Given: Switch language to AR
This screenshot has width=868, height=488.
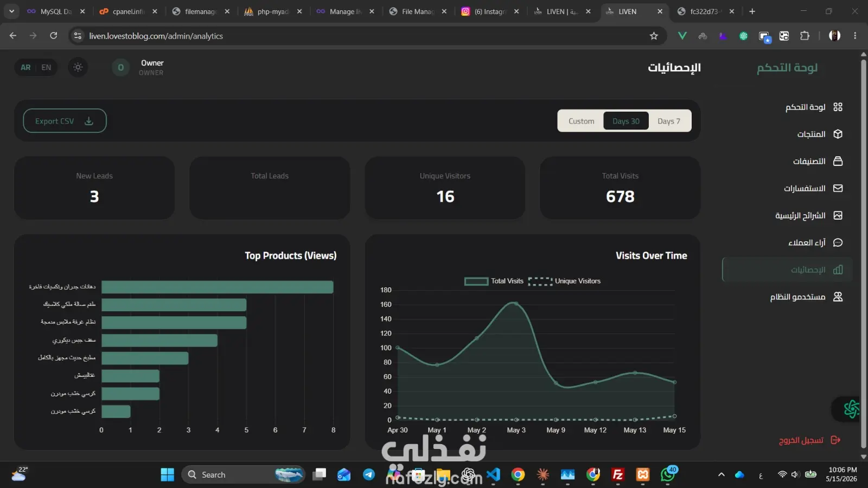Looking at the screenshot, I should 25,67.
